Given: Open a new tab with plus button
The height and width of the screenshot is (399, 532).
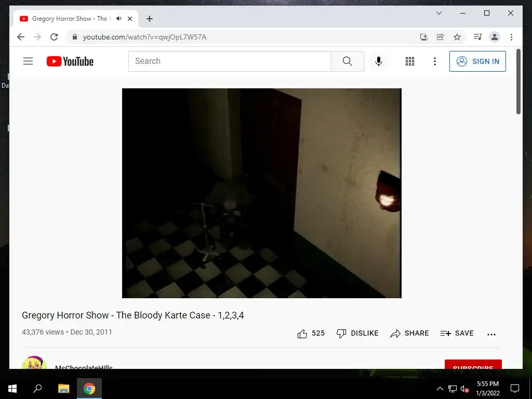Looking at the screenshot, I should point(149,19).
